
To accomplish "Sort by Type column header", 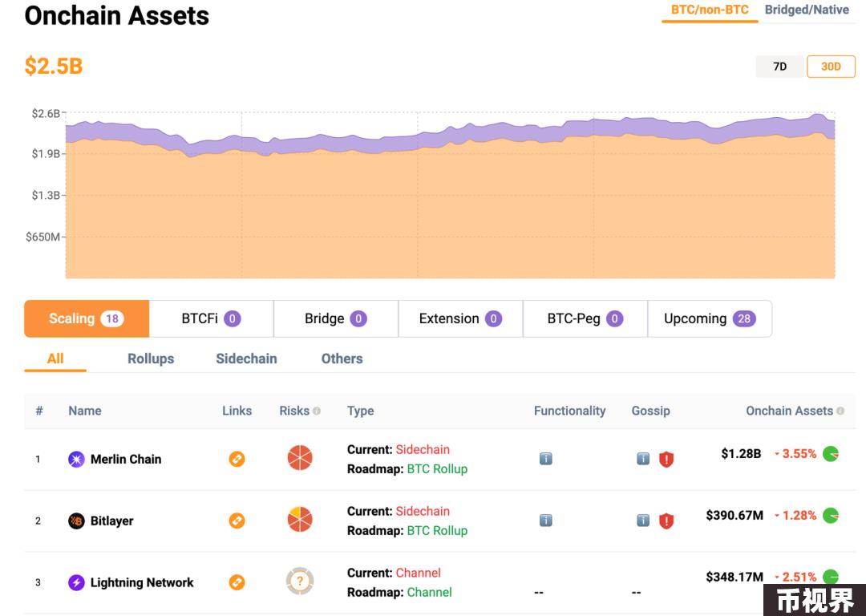I will [361, 411].
